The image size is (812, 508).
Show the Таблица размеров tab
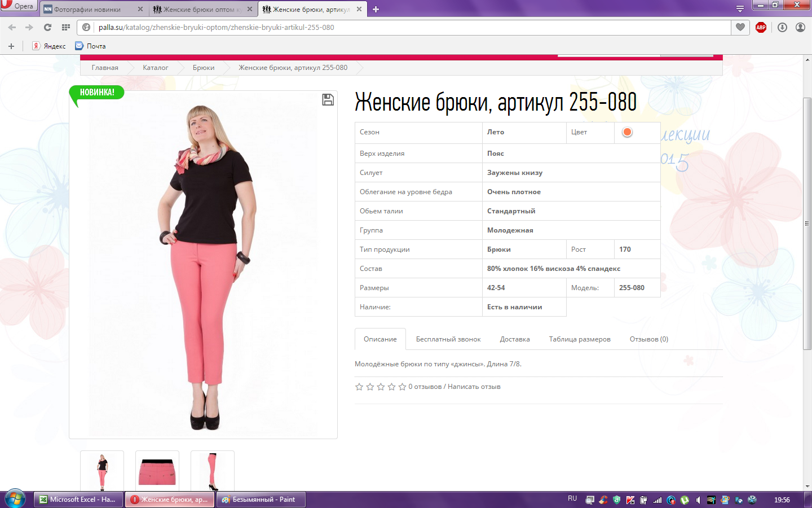pos(580,339)
